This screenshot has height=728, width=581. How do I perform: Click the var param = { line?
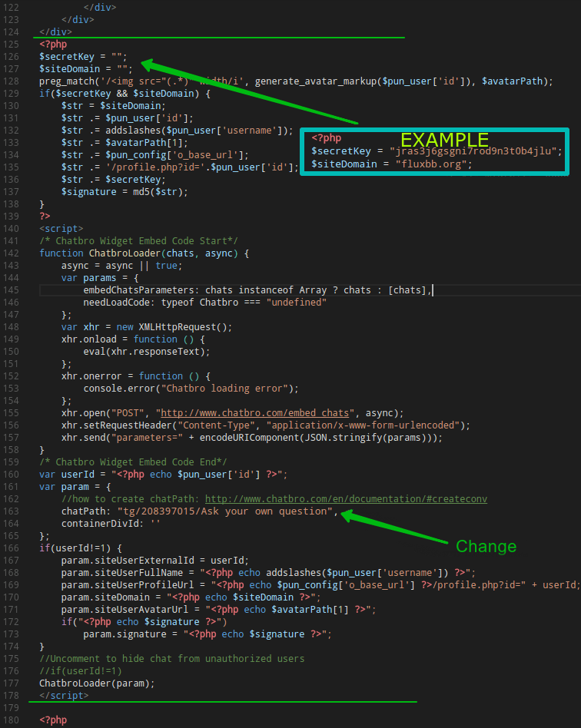pyautogui.click(x=75, y=487)
